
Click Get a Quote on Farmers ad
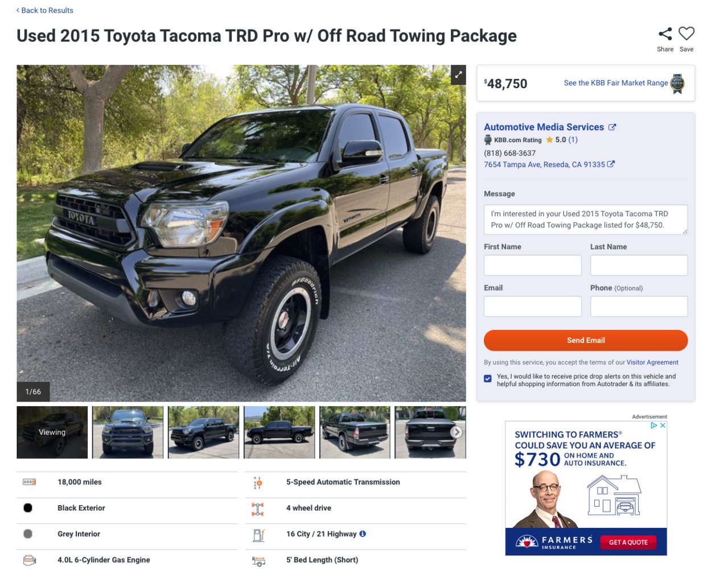coord(628,542)
